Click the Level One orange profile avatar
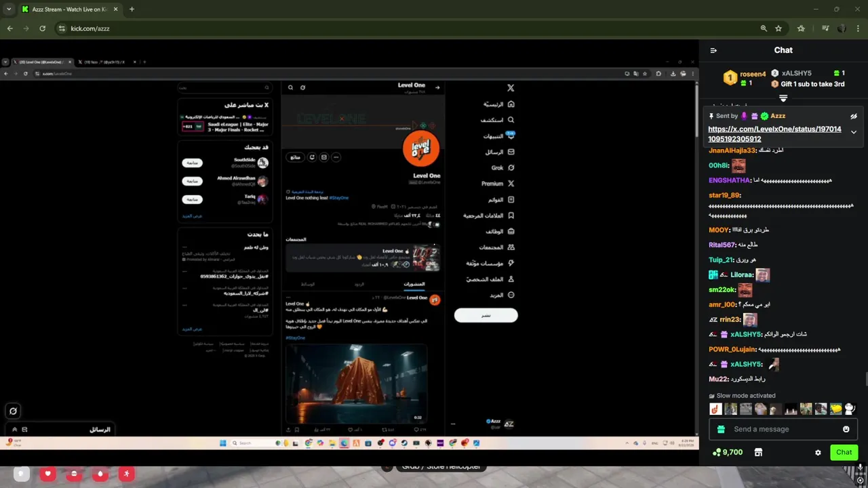The height and width of the screenshot is (488, 868). coord(421,148)
